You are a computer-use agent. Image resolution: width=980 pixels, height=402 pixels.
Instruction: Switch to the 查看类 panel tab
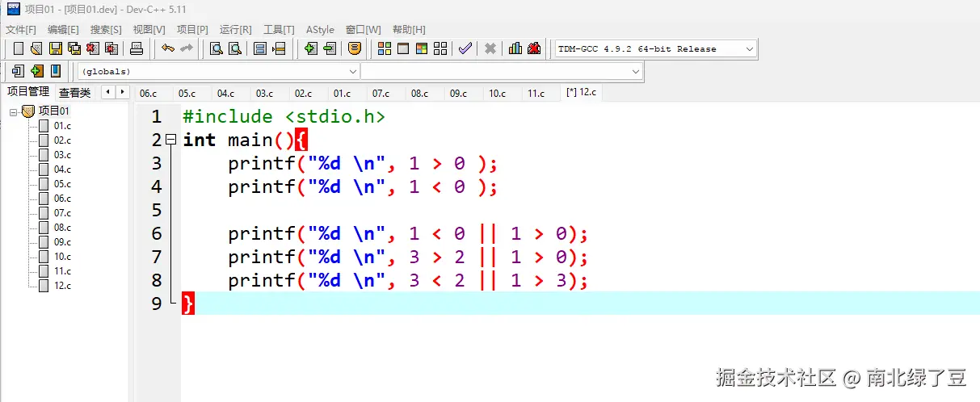click(x=75, y=93)
